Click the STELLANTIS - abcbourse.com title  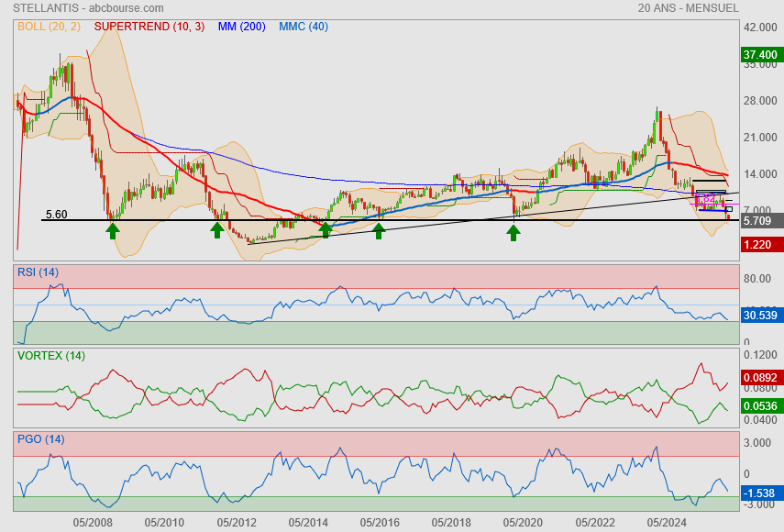click(x=90, y=8)
